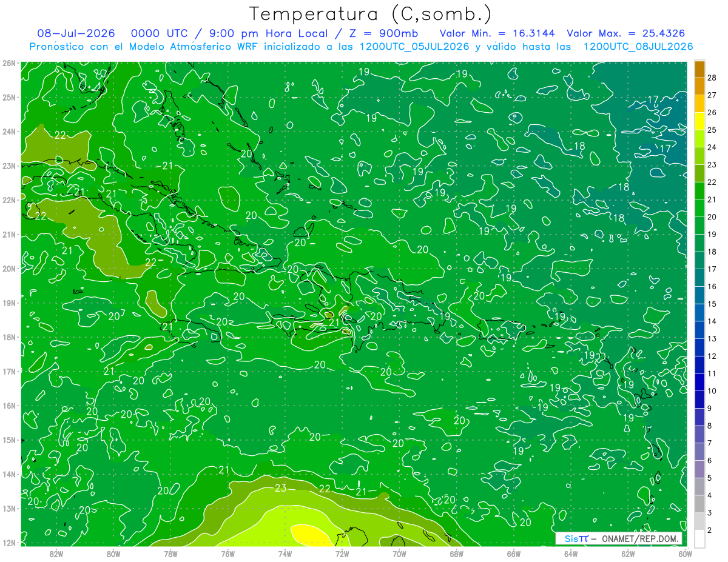Click the '60W' longitude label
Viewport: 728px width, 562px height.
point(685,554)
